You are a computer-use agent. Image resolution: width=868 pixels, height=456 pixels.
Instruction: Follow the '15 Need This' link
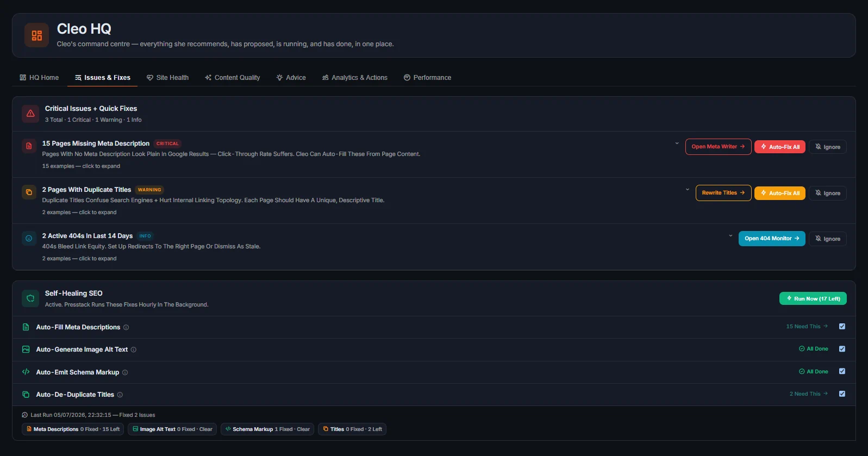click(807, 327)
